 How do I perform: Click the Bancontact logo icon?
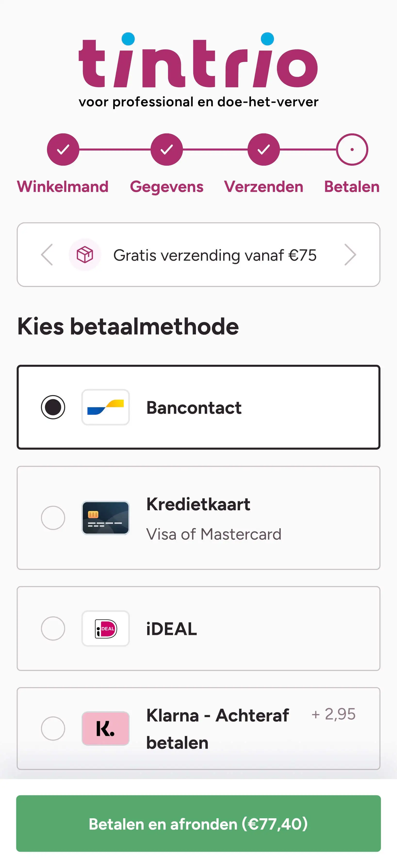pyautogui.click(x=105, y=407)
